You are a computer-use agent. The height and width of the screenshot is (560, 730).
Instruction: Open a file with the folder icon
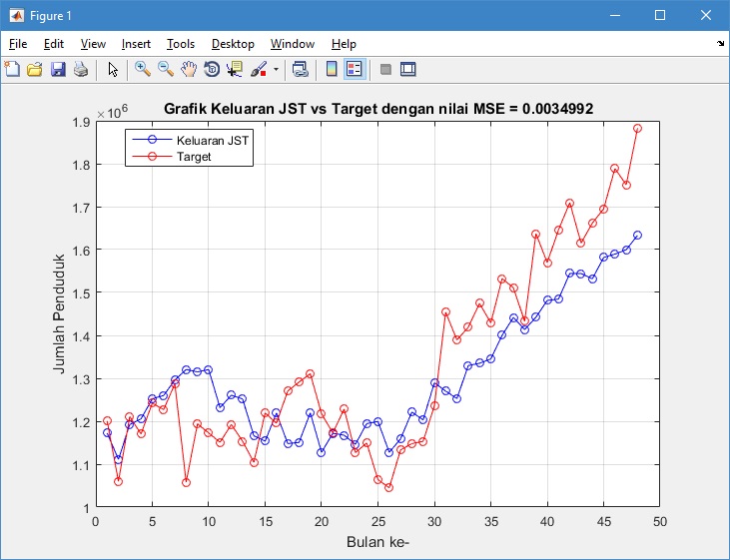click(x=34, y=69)
